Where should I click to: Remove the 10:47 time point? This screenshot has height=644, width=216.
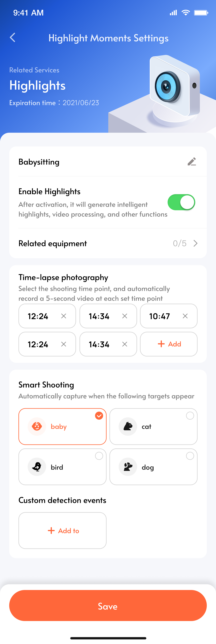tap(185, 316)
